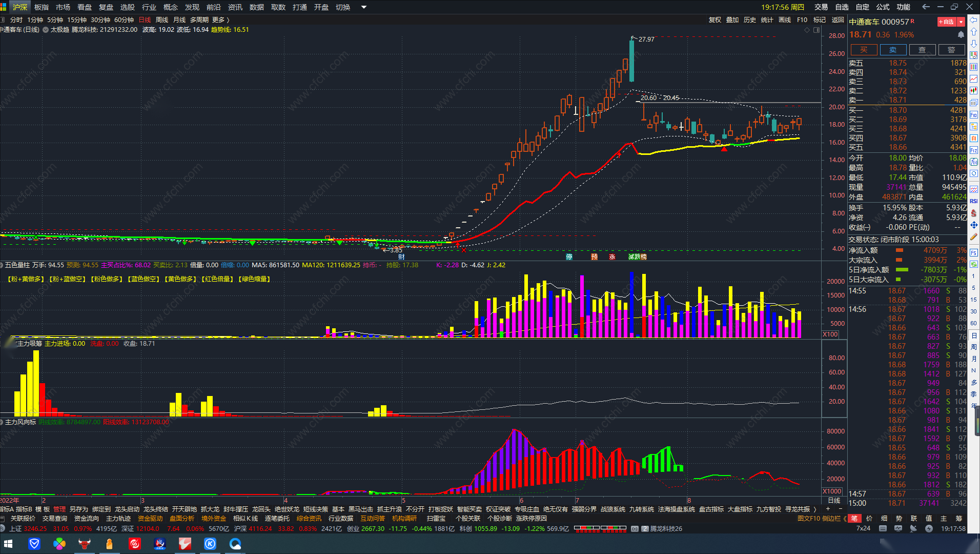
Task: Open the red bull app in taskbar
Action: 85,544
